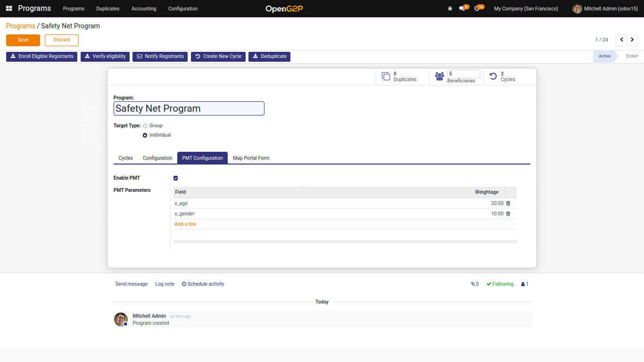This screenshot has width=644, height=362.
Task: Open the My Company switcher
Action: 526,8
